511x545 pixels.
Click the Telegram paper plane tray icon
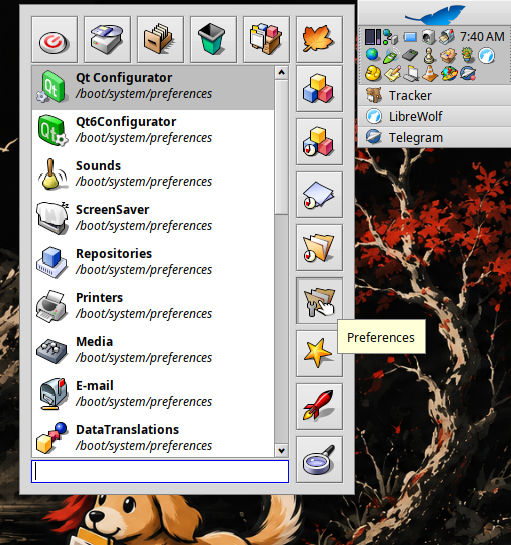point(468,74)
